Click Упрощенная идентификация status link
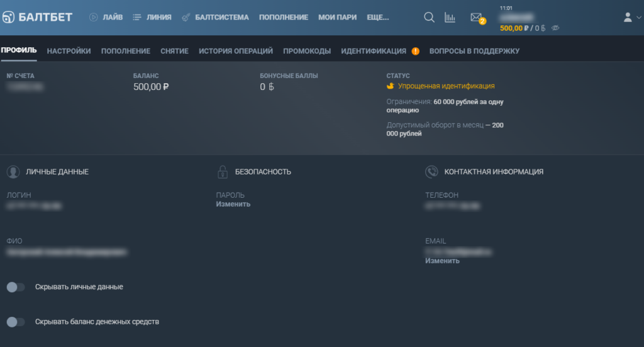The width and height of the screenshot is (644, 347). pos(446,86)
